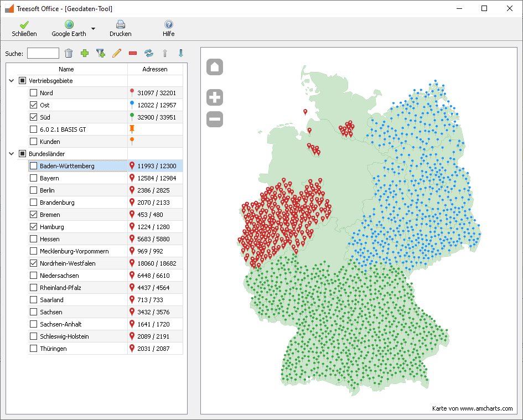Click the red minus remove icon
523x420 pixels.
coord(133,53)
